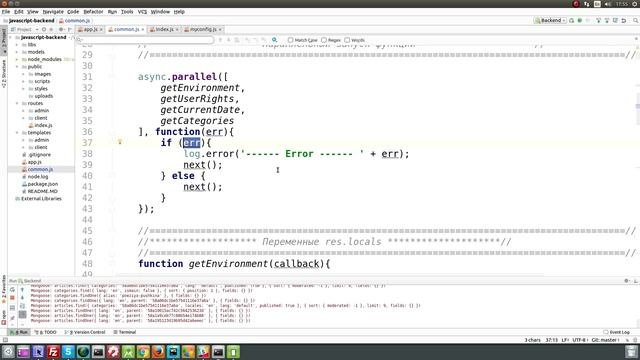The width and height of the screenshot is (640, 360).
Task: Open the File menu
Action: tap(6, 12)
